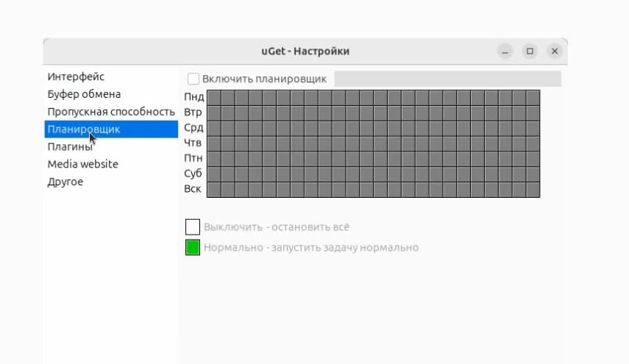The height and width of the screenshot is (364, 629).
Task: Select the Планировщик sidebar entry
Action: 111,129
